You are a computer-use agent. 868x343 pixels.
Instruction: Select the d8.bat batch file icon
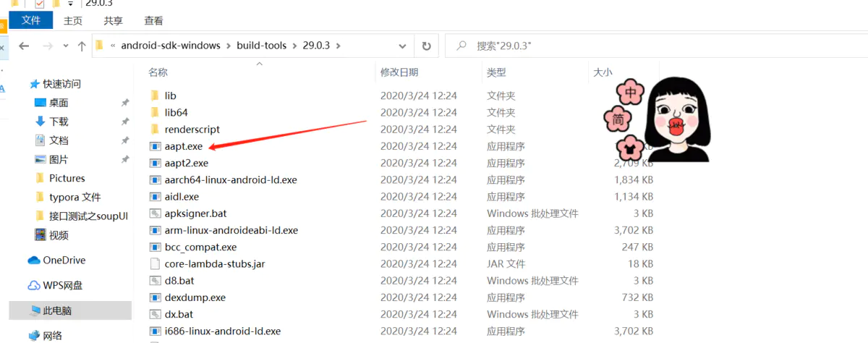154,281
